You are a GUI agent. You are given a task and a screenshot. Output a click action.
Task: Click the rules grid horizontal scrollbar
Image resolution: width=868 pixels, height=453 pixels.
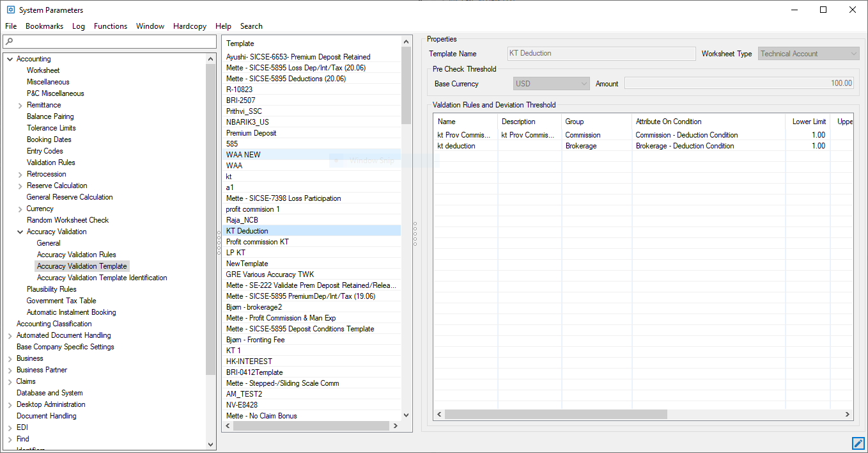pos(555,414)
